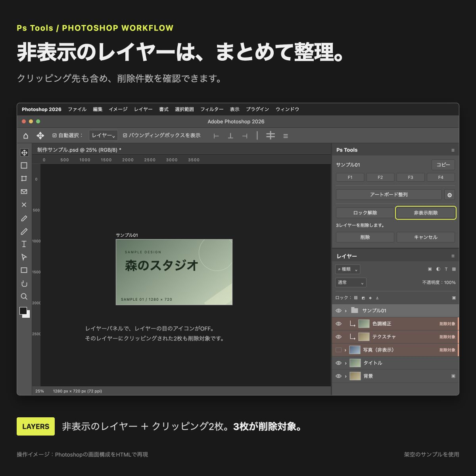Open the 通常 blend mode dropdown
This screenshot has width=476, height=476.
tap(351, 282)
